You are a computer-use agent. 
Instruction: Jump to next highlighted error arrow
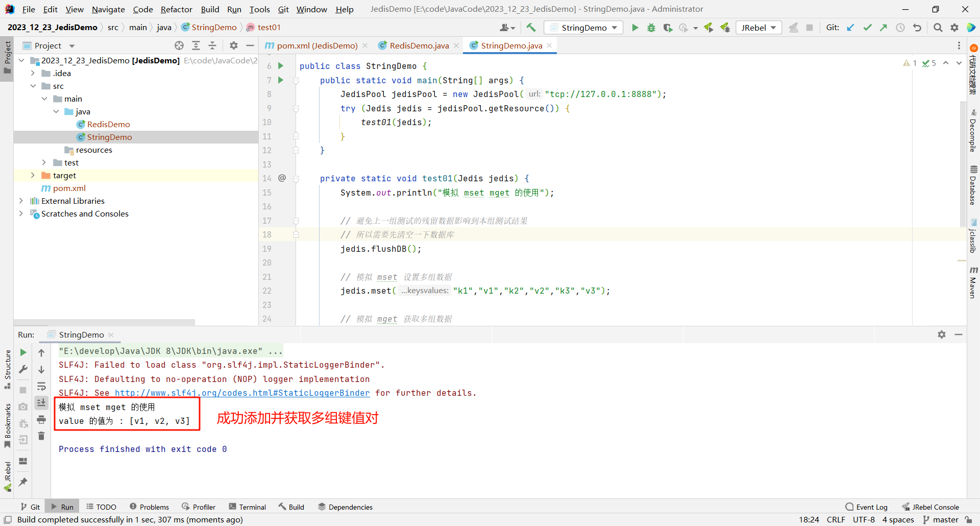click(959, 63)
